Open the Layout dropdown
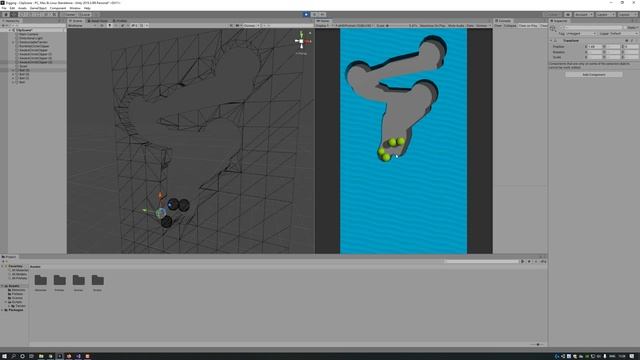640x360 pixels. [x=627, y=15]
